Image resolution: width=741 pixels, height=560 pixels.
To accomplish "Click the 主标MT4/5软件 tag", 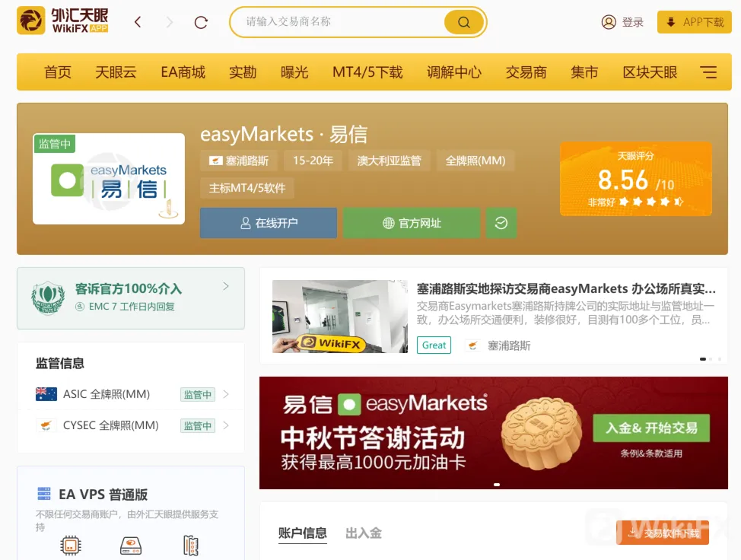I will pos(247,188).
